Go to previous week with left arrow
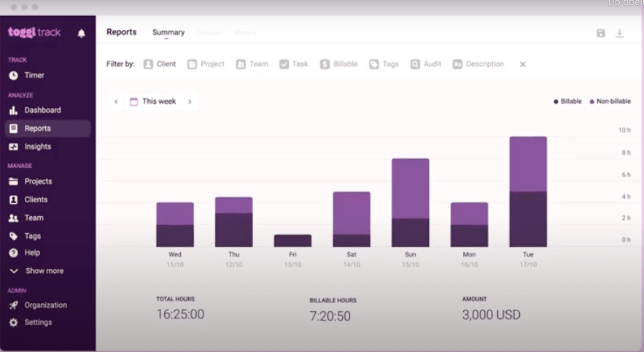 [116, 102]
